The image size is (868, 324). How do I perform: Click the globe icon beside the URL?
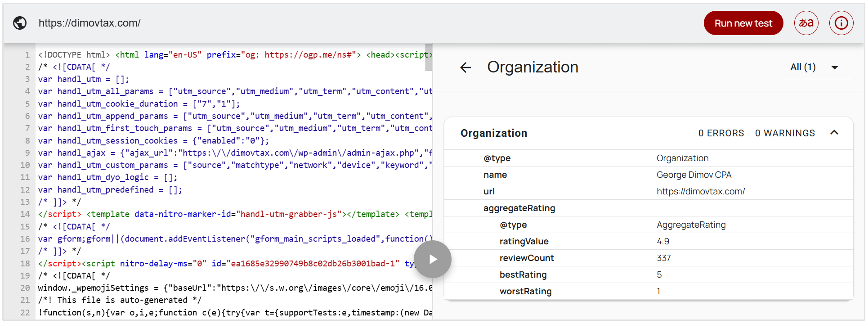[20, 23]
